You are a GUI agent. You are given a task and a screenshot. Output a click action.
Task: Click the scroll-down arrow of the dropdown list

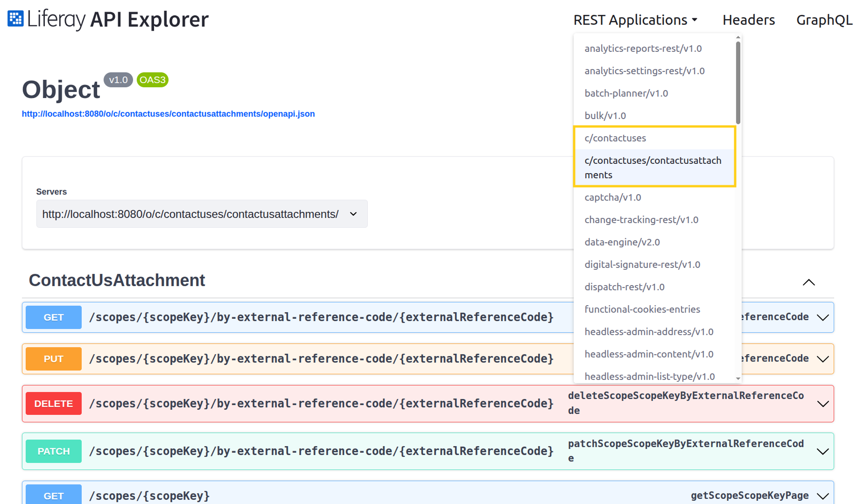point(738,378)
